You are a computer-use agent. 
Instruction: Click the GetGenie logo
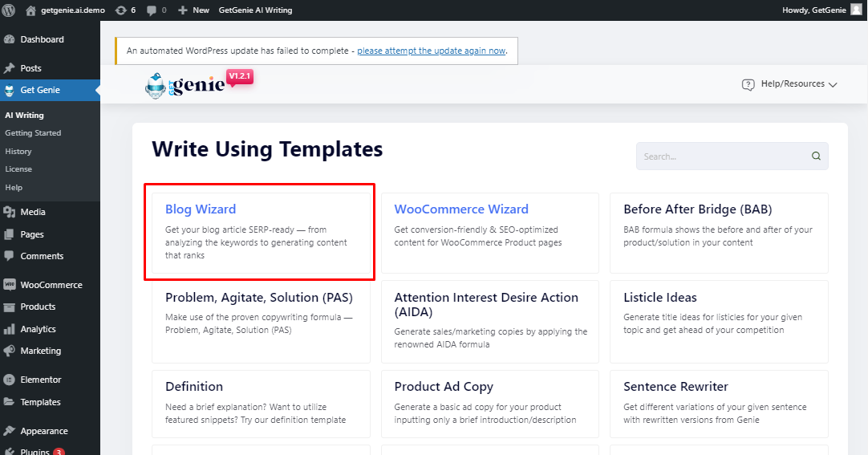click(x=185, y=86)
